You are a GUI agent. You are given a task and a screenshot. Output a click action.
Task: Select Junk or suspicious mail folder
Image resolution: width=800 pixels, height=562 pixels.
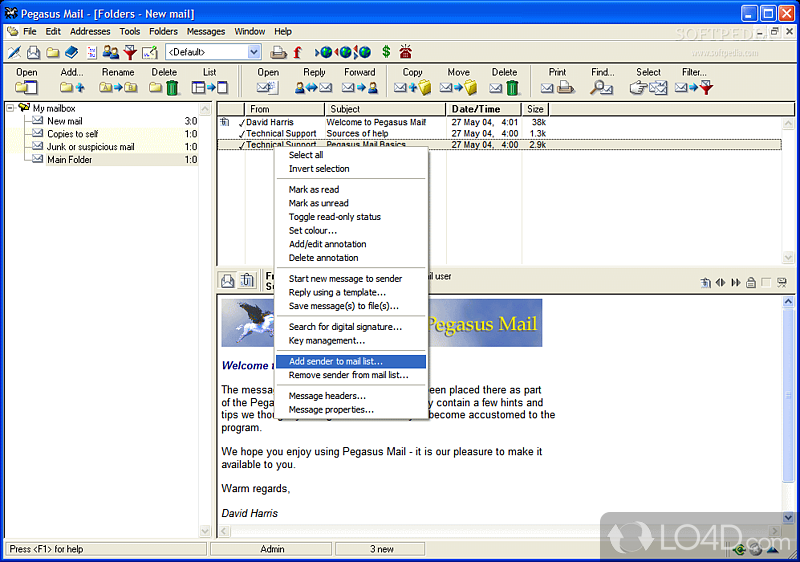tap(90, 147)
